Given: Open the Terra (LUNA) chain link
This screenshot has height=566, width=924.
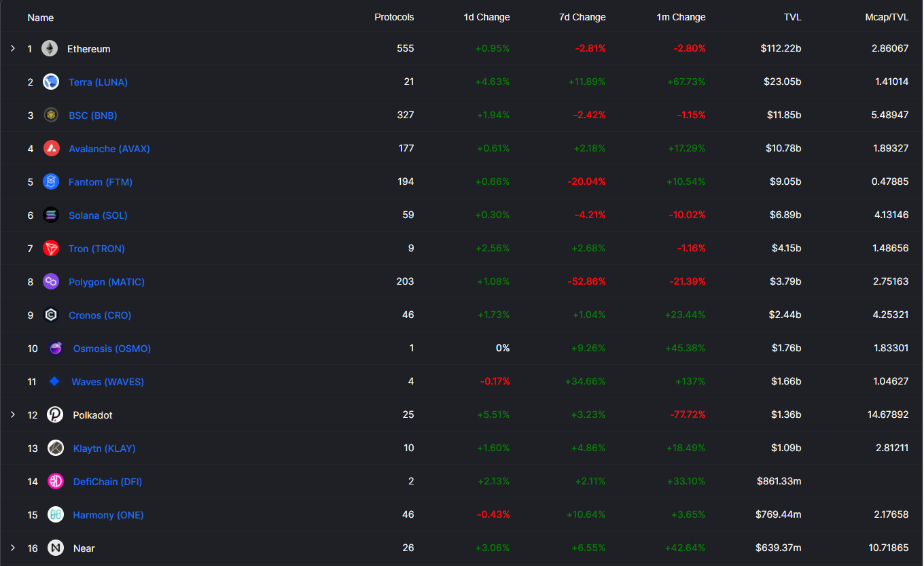Looking at the screenshot, I should pyautogui.click(x=98, y=82).
